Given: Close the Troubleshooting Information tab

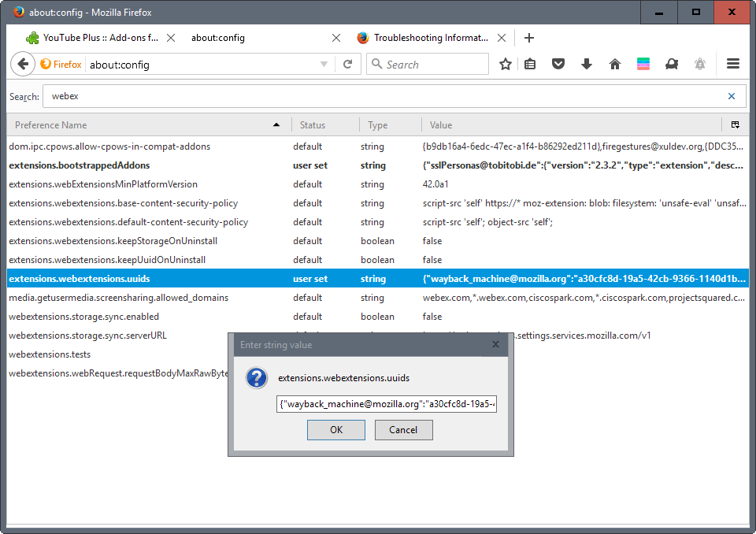Looking at the screenshot, I should coord(502,38).
